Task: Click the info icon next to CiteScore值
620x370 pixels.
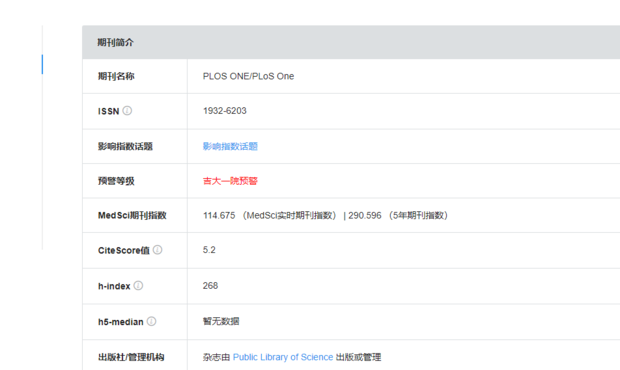Action: [157, 250]
